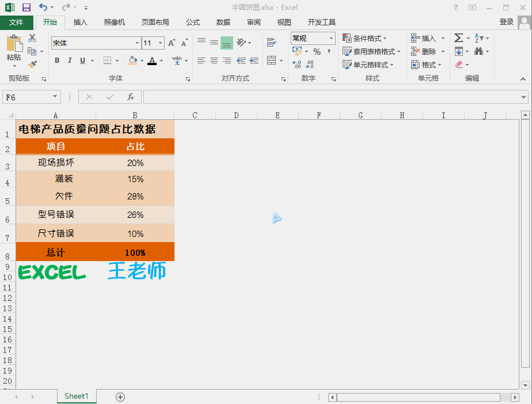
Task: Decrease decimal places
Action: [309, 64]
